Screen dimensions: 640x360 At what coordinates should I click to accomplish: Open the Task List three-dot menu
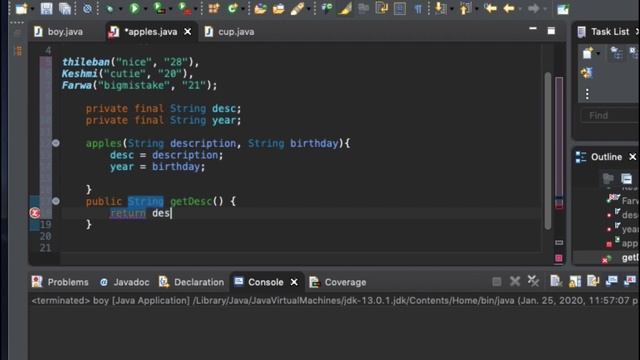click(x=587, y=94)
